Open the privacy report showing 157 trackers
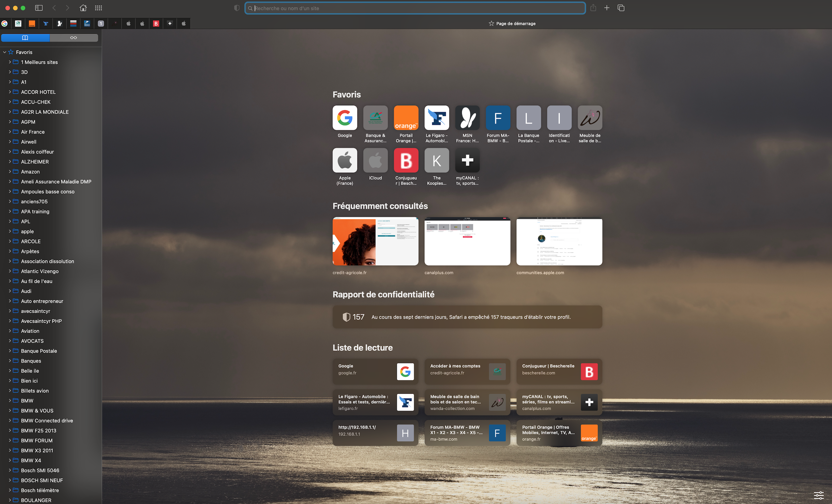 point(467,317)
